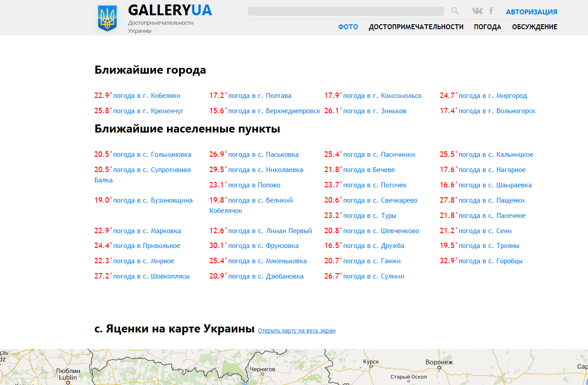The image size is (588, 385).
Task: Open weather for с. Пащенки
Action: [x=491, y=200]
